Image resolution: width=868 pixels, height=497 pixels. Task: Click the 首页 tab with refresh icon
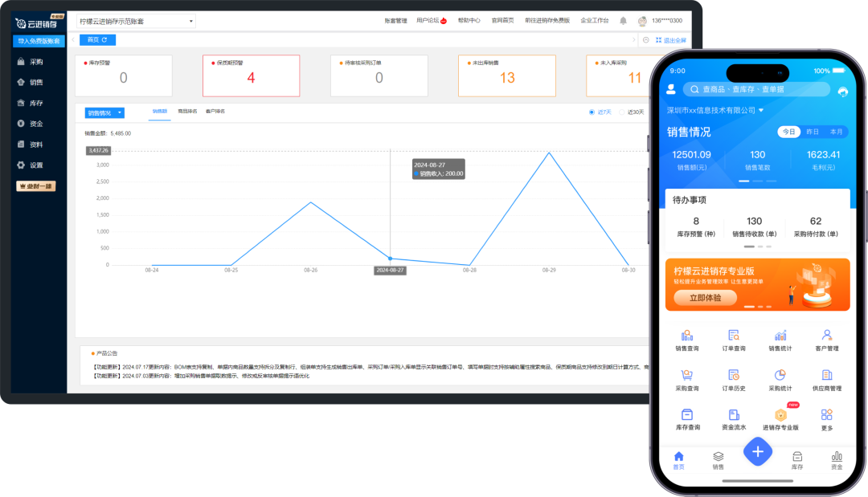click(97, 40)
